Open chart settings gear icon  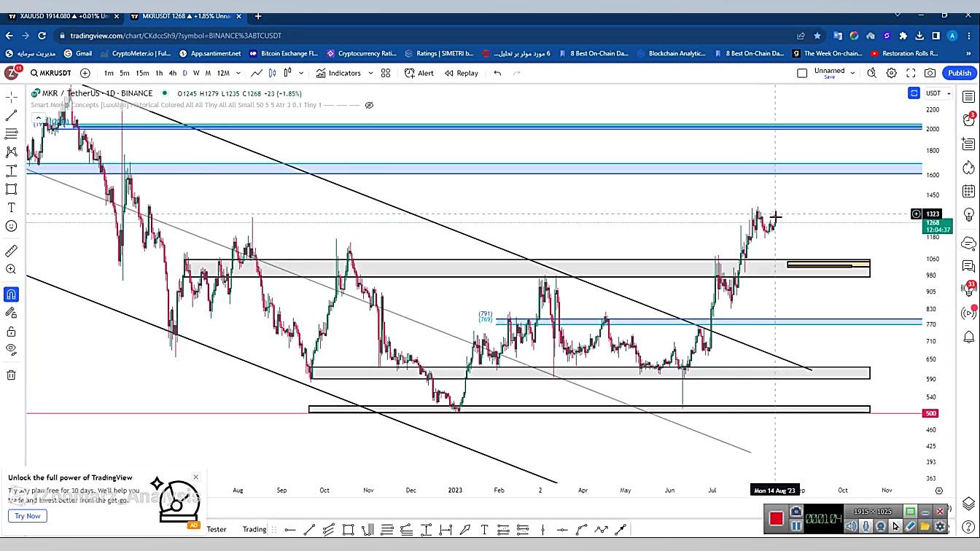click(x=891, y=73)
